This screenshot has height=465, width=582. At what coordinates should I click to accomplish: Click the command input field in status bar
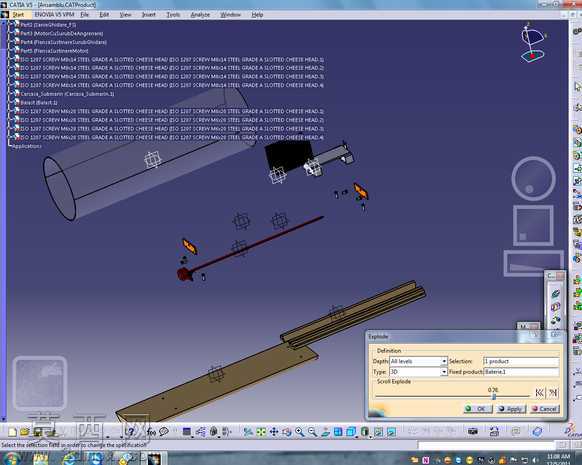486,444
